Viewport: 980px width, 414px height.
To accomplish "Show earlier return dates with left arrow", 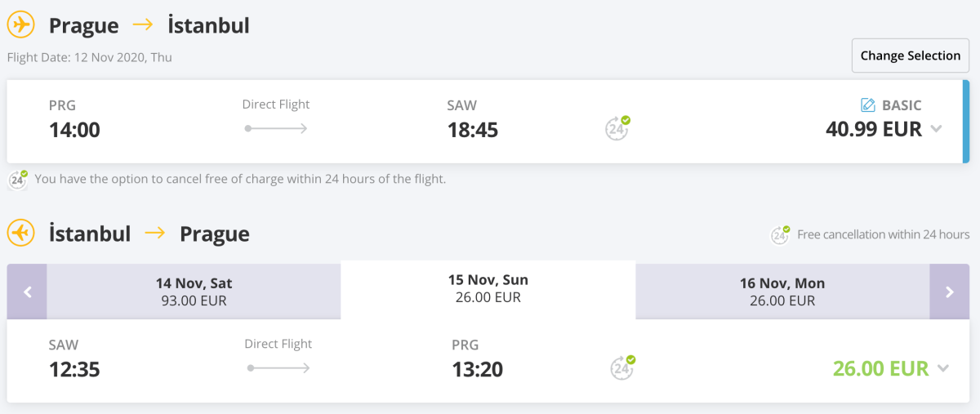I will point(27,292).
